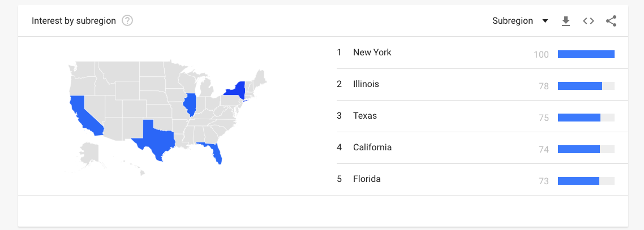Click Illinois on the US map
Image resolution: width=644 pixels, height=230 pixels.
pyautogui.click(x=190, y=105)
